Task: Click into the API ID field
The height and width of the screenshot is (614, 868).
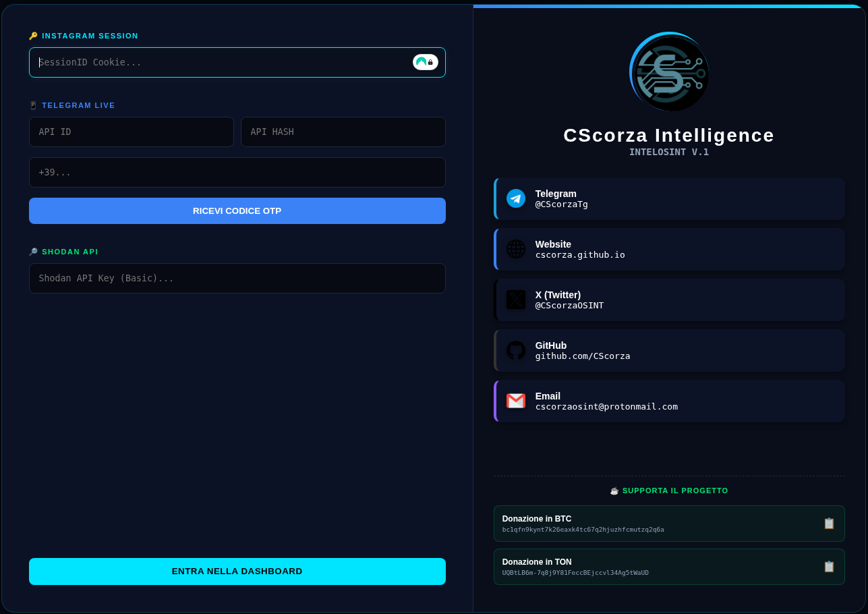Action: click(132, 132)
